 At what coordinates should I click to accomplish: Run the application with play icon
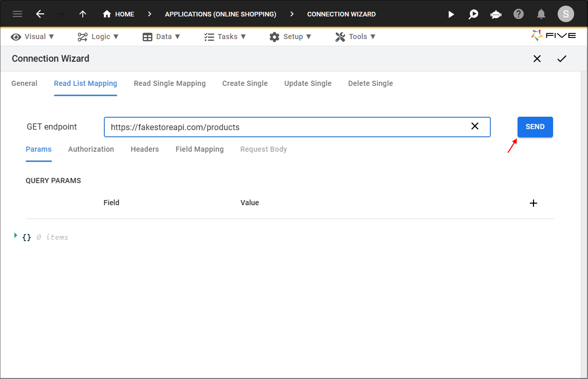click(x=451, y=14)
